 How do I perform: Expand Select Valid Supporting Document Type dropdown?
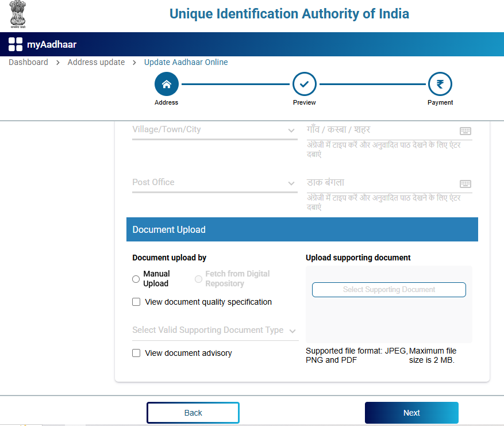pos(292,331)
